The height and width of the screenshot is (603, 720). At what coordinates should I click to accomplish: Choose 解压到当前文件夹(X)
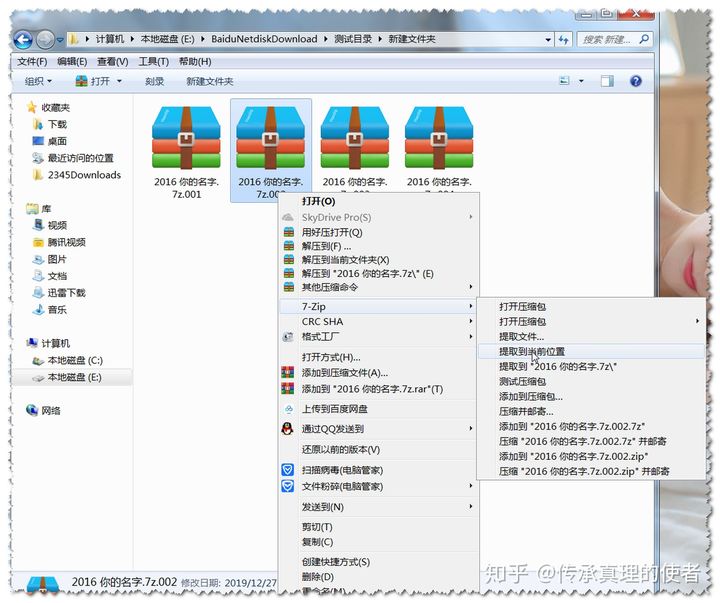click(x=379, y=260)
